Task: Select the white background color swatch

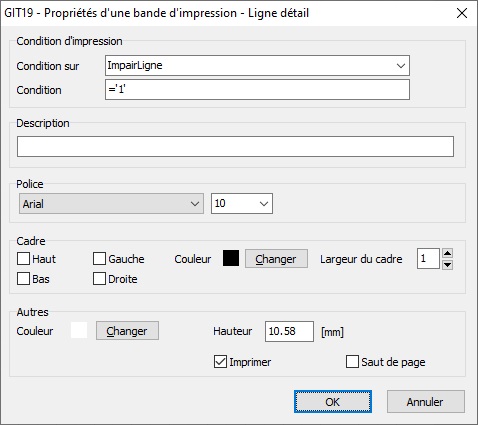Action: 79,330
